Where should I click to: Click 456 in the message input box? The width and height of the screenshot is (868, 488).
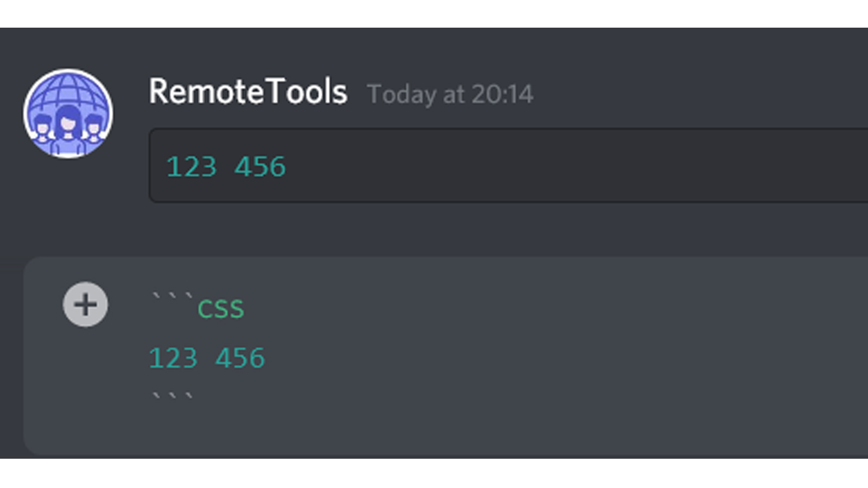240,358
